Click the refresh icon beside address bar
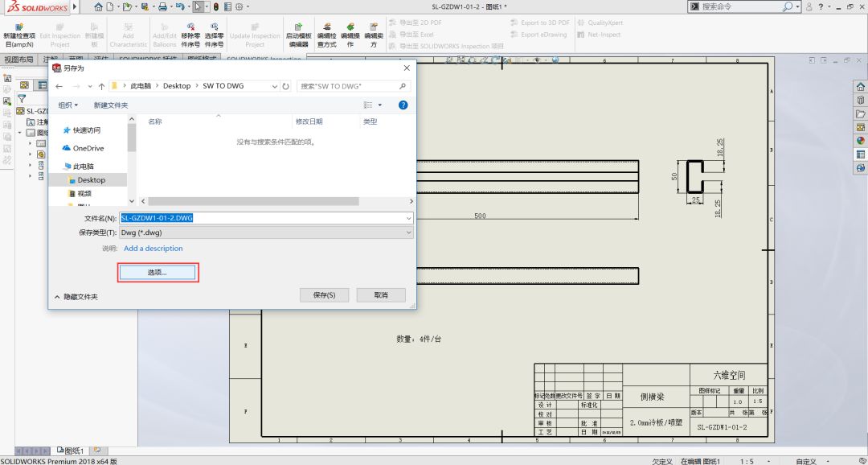 [x=285, y=86]
